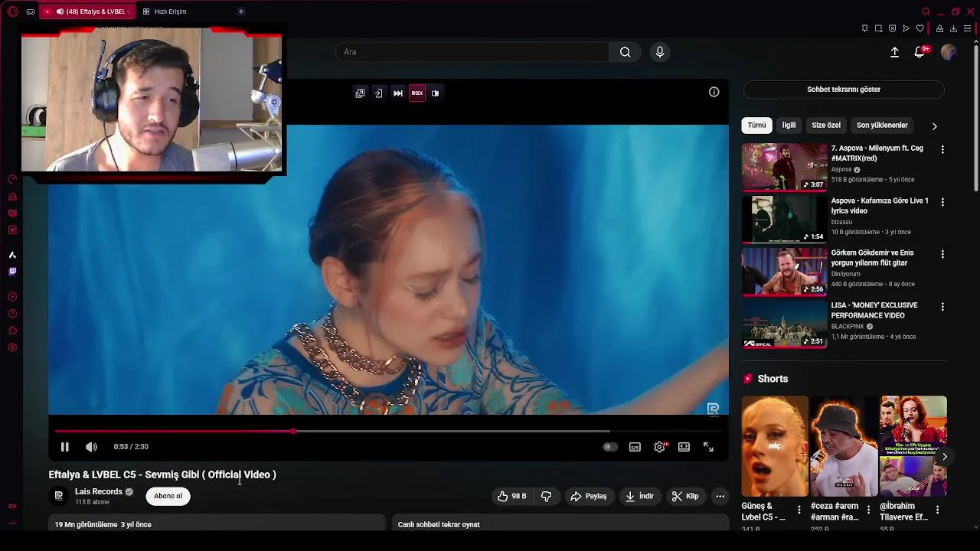Open more actions ellipsis beside Klip
The width and height of the screenshot is (980, 551).
[x=720, y=497]
